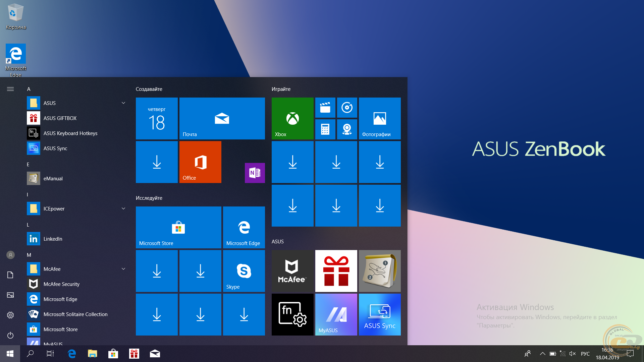Open the Xbox tile
Screen dimensions: 644x362
pos(292,118)
